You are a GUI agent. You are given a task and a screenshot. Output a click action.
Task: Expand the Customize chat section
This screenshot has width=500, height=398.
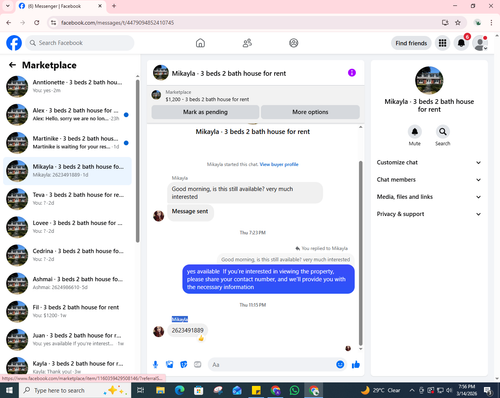click(x=429, y=162)
